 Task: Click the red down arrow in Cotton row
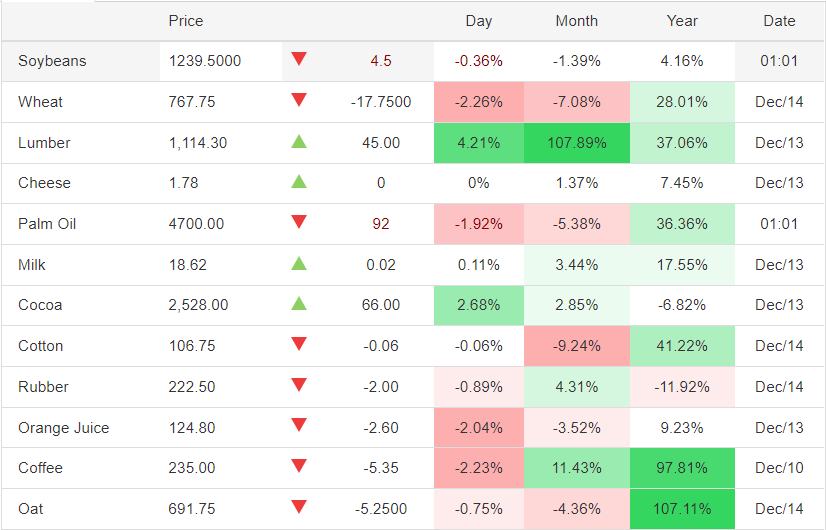299,344
